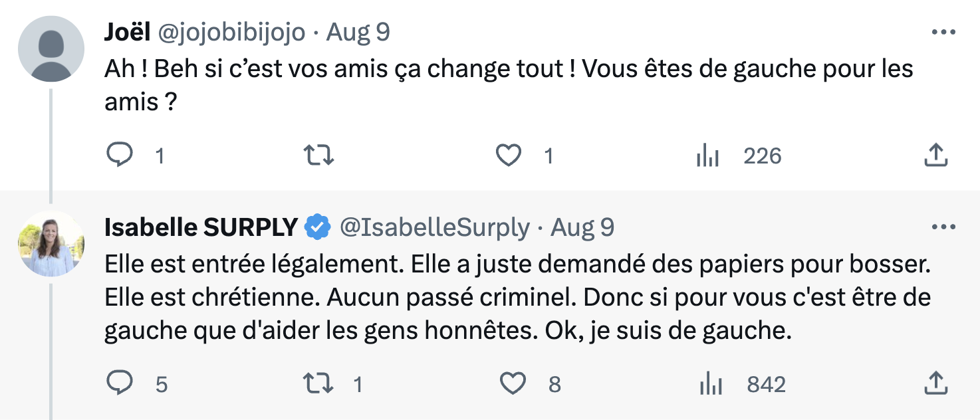This screenshot has height=420, width=980.
Task: Reply to Joël's tweet
Action: coord(121,156)
